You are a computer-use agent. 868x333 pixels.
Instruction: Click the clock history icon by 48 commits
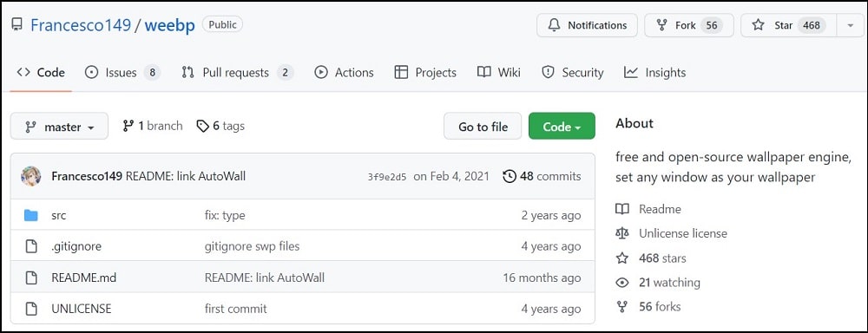(x=510, y=176)
